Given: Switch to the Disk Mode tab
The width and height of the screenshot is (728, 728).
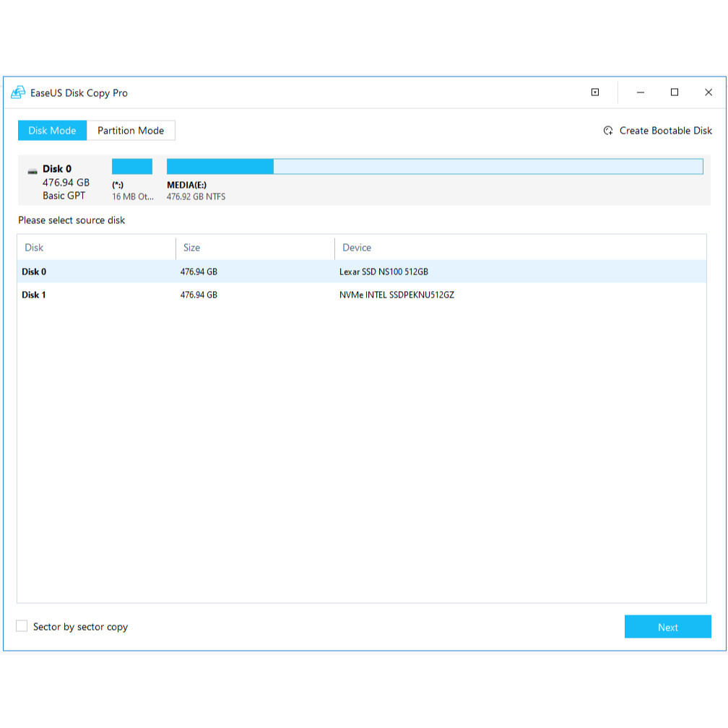Looking at the screenshot, I should (52, 131).
